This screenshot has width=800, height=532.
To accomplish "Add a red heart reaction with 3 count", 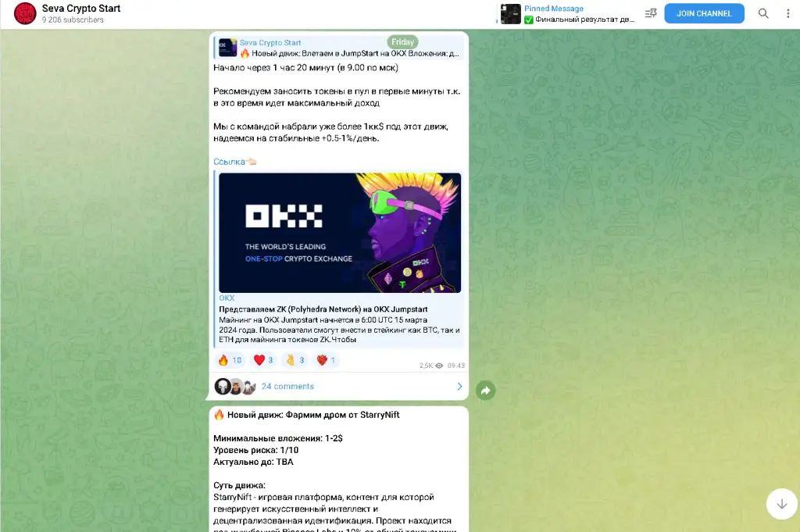I will coord(263,360).
